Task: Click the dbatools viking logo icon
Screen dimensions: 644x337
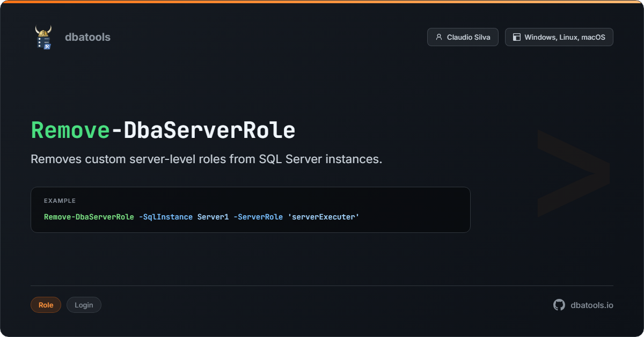Action: [43, 37]
